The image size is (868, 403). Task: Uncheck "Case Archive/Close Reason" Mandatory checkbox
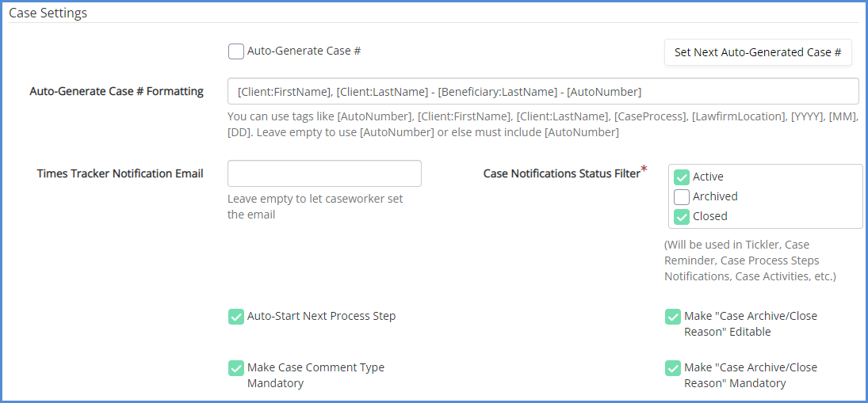[x=673, y=368]
